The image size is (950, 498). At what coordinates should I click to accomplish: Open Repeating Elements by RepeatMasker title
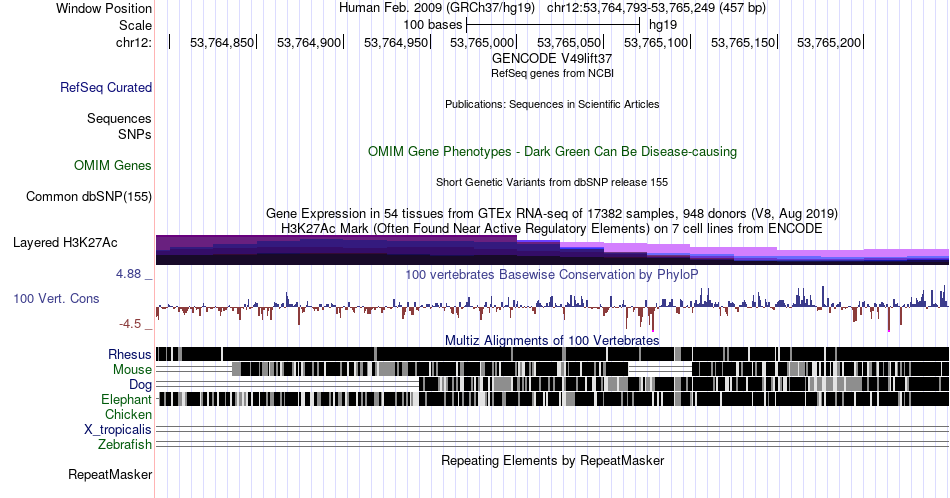(x=552, y=460)
